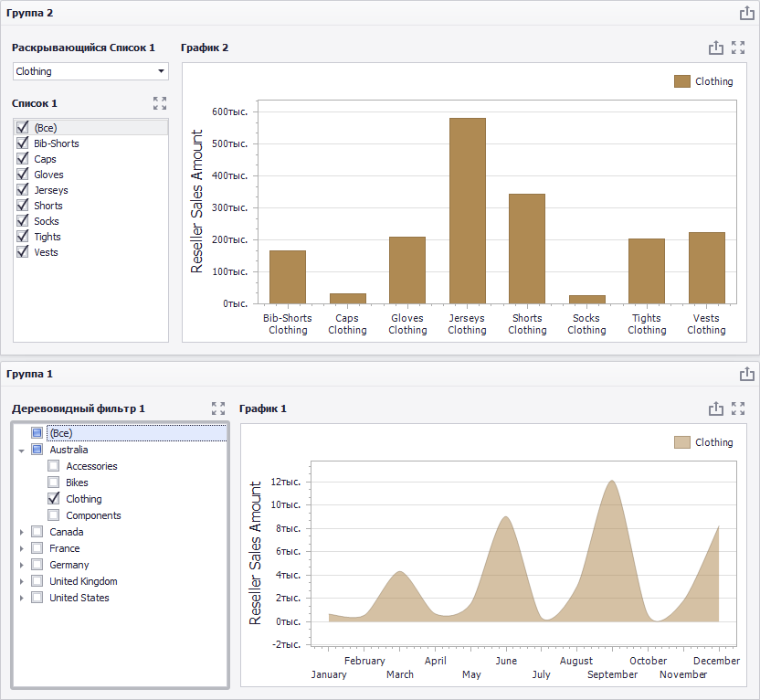Click the export icon for Группа 2

[746, 13]
